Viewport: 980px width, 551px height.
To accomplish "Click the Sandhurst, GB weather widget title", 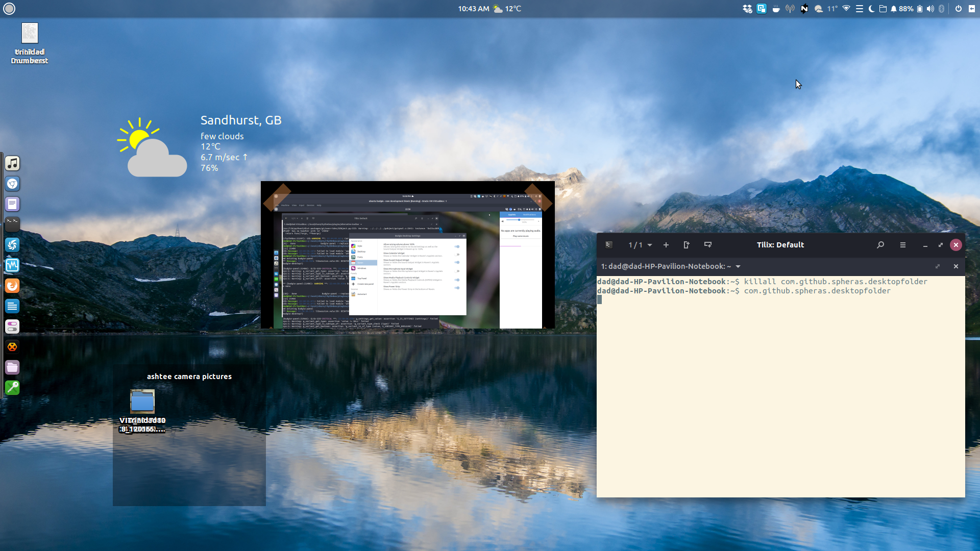I will [241, 120].
